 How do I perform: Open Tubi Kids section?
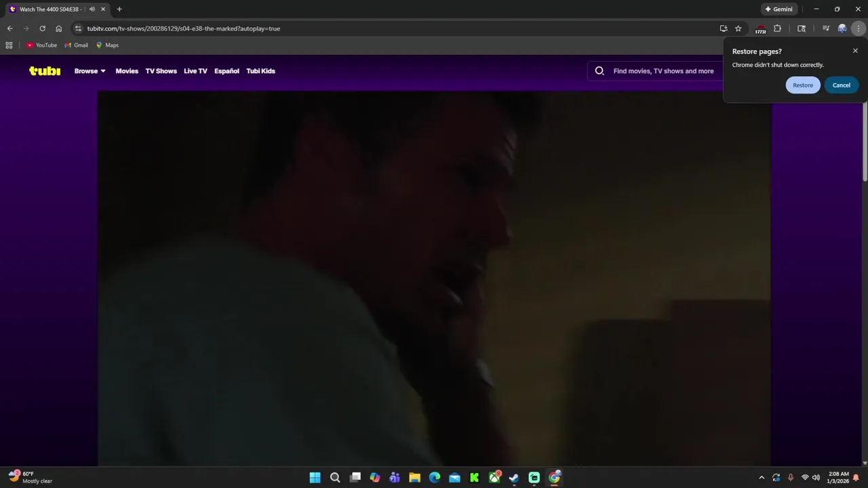[x=260, y=71]
